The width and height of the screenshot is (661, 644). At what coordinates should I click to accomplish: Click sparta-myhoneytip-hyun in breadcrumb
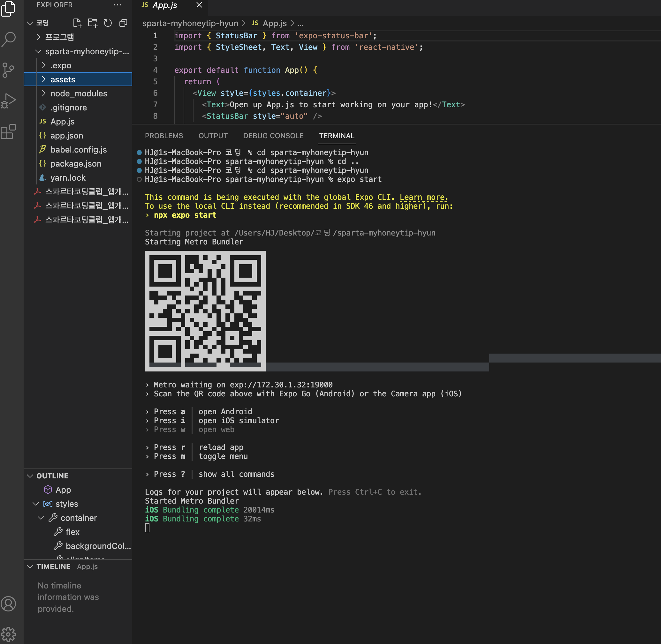tap(190, 23)
